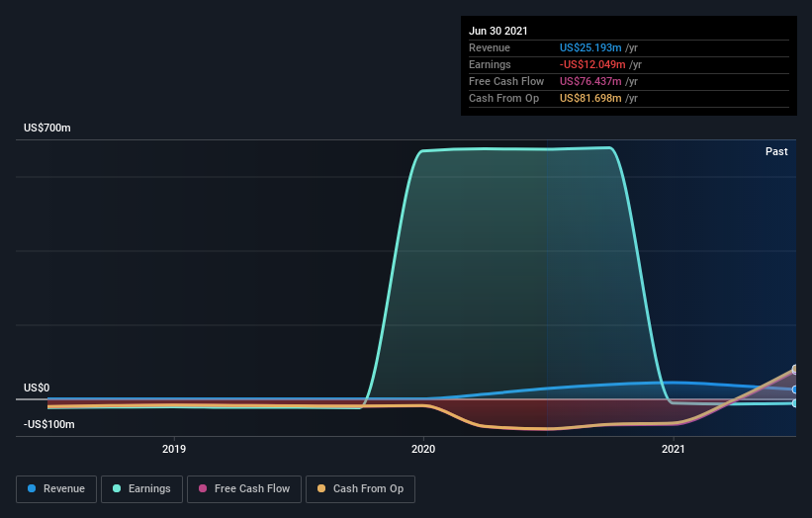
Task: Click the Revenue label in the tooltip
Action: pos(490,47)
